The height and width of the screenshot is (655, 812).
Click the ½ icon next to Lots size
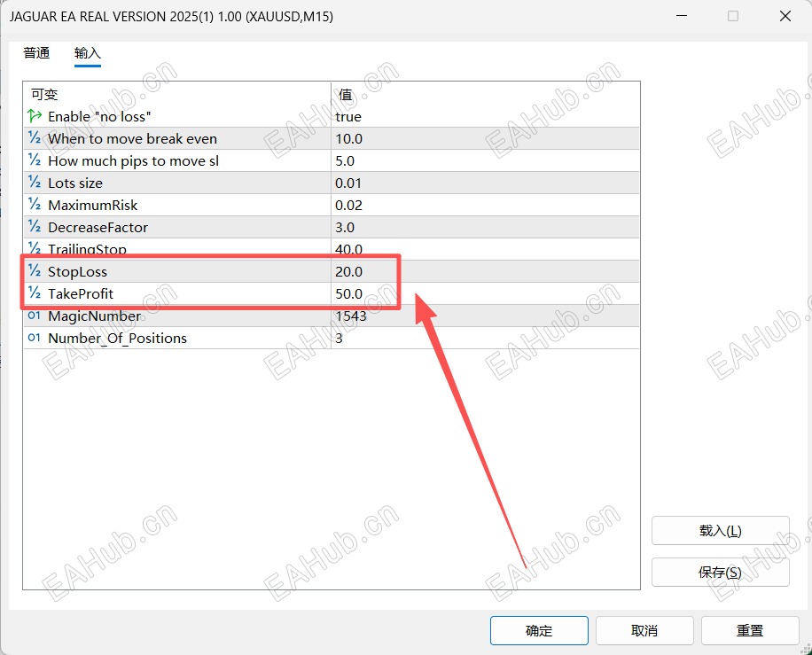pos(35,183)
